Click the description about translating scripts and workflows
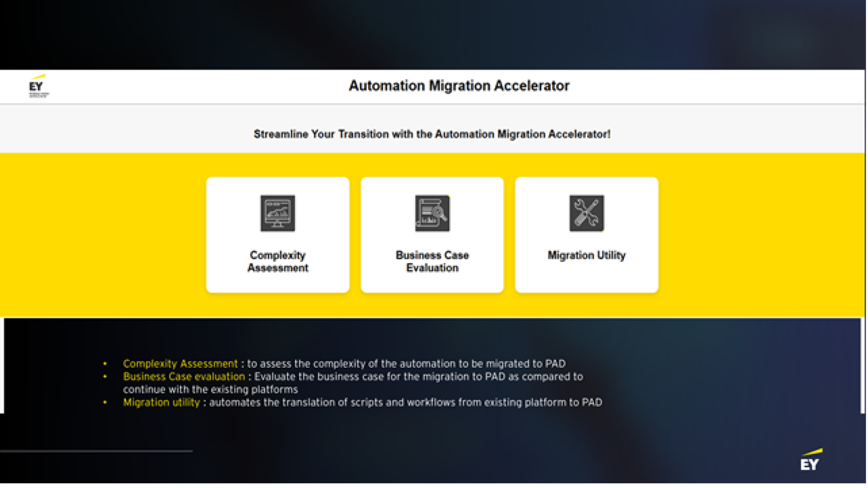Image resolution: width=868 pixels, height=488 pixels. 406,403
